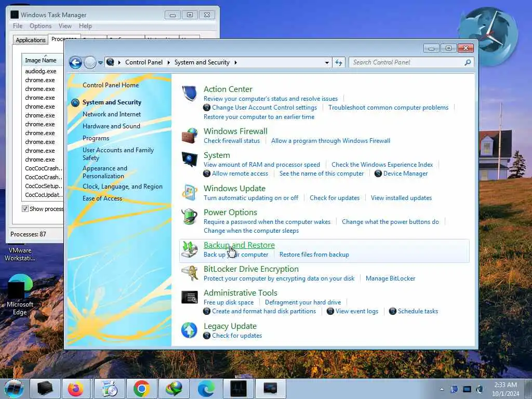Click Troubleshoot common computer problems link
The image size is (532, 399).
click(388, 108)
